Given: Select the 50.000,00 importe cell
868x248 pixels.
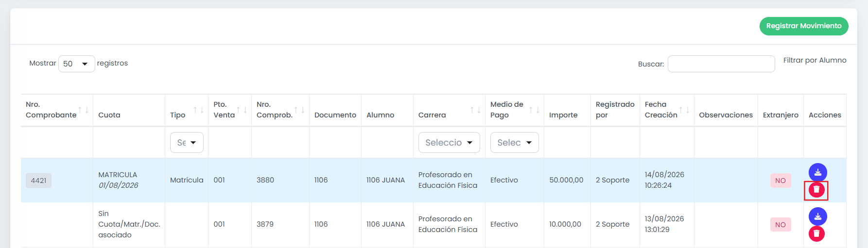Looking at the screenshot, I should (566, 180).
